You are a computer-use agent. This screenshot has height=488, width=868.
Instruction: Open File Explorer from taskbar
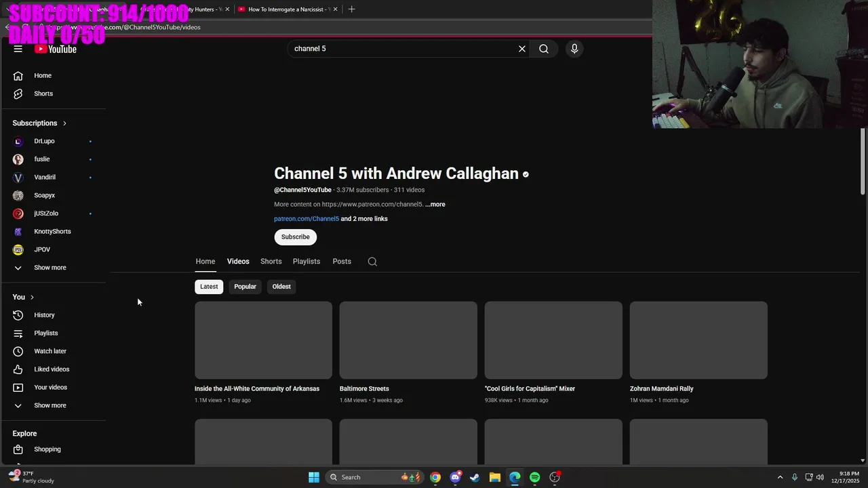[495, 477]
